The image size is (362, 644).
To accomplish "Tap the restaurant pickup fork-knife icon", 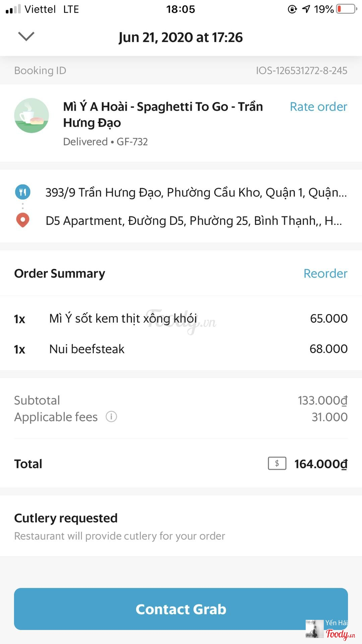I will pos(23,192).
